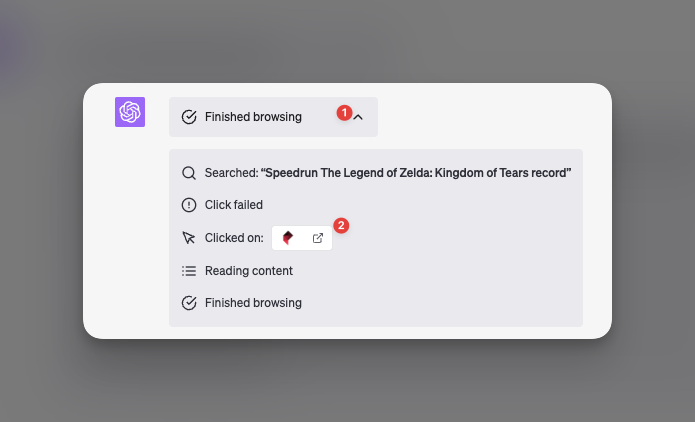
Task: Click the magnifier icon beside Searched
Action: click(x=189, y=173)
